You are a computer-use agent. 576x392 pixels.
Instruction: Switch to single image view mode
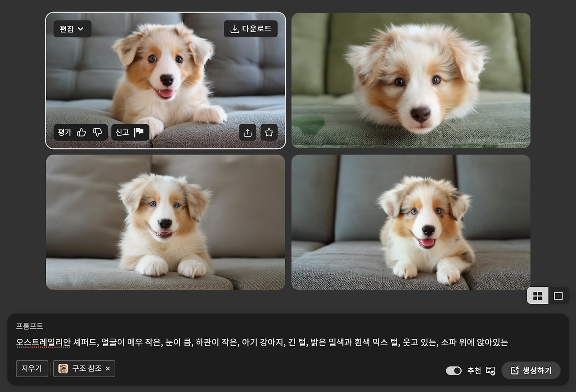558,296
